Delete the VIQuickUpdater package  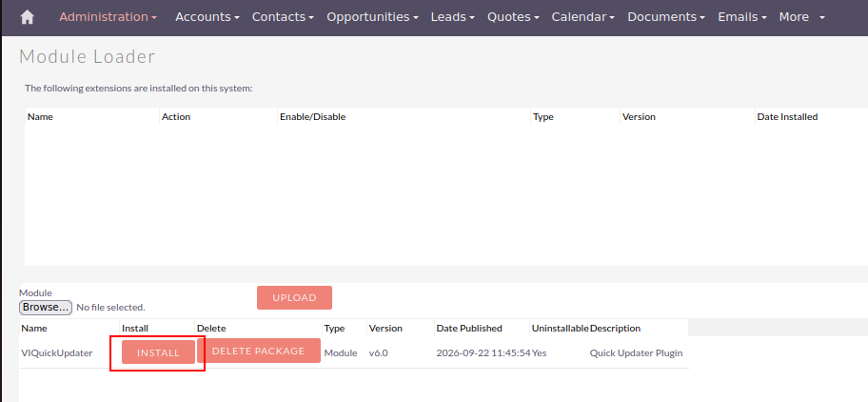(259, 352)
